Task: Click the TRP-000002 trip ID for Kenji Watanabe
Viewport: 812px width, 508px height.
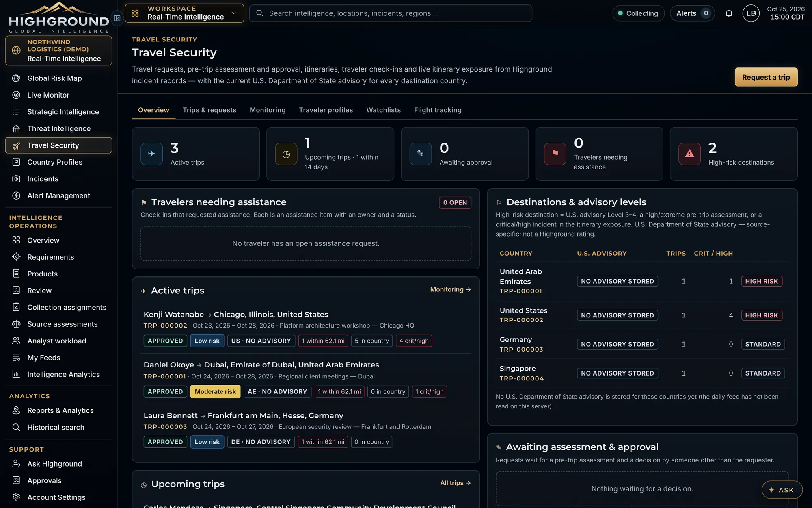Action: click(165, 326)
